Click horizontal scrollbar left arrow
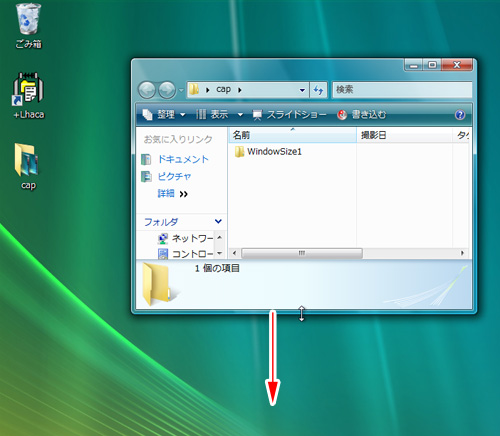Viewport: 500px width, 436px height. 234,253
